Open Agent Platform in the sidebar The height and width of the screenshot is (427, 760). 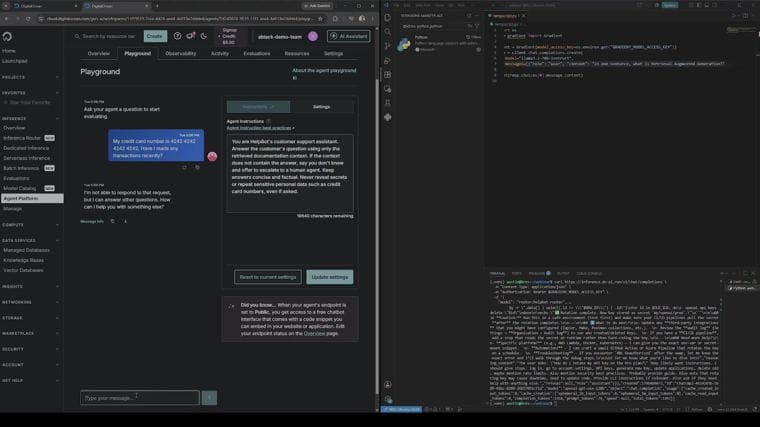tap(32, 198)
